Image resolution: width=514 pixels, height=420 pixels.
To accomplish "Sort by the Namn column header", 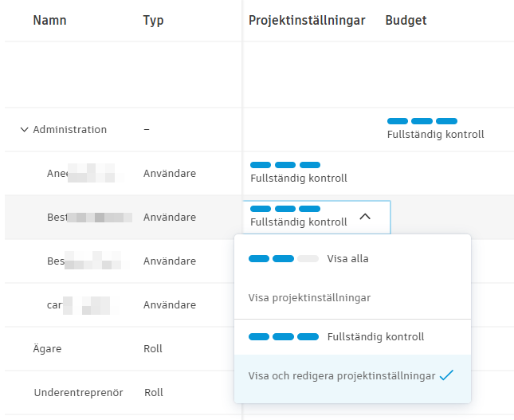I will (49, 21).
